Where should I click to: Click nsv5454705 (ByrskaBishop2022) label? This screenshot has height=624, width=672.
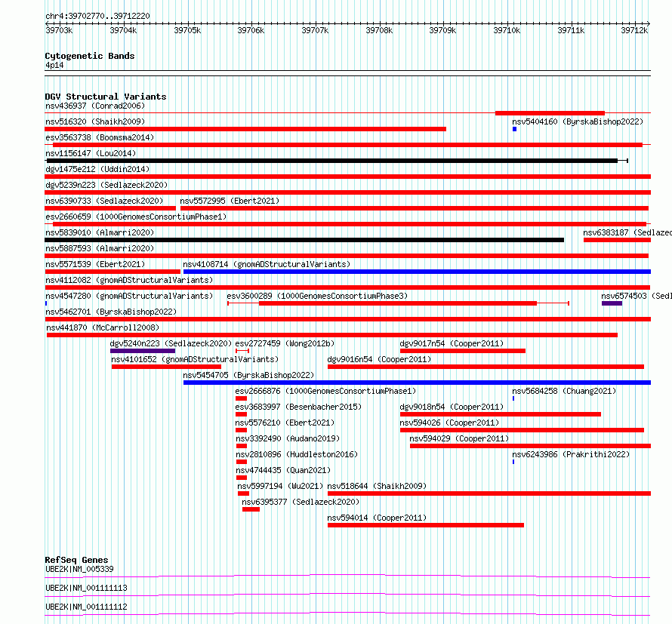pos(248,375)
